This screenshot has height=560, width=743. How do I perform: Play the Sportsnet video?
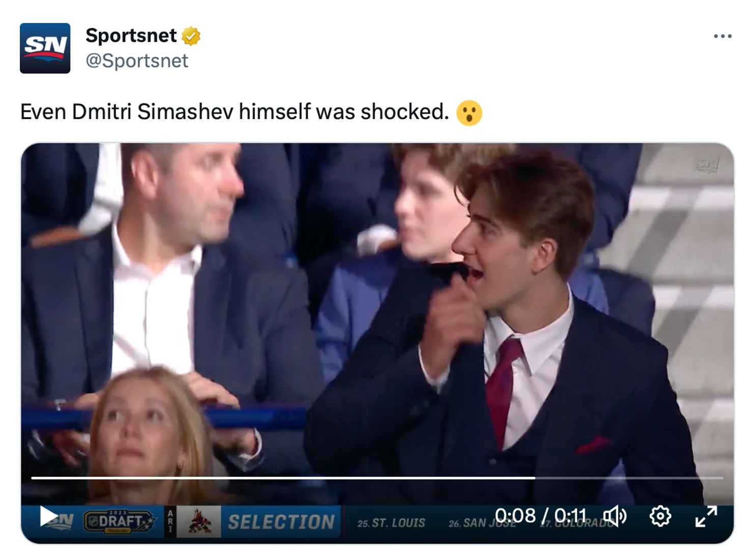tap(49, 516)
